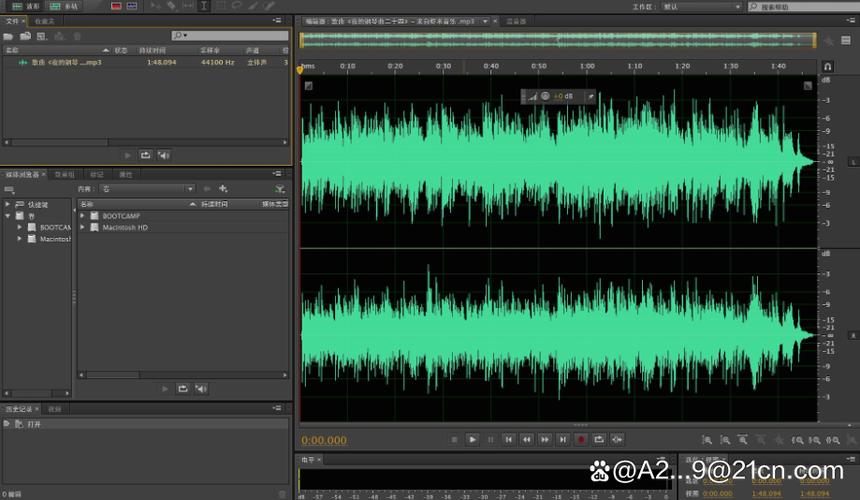Select the Slip tool in top toolbar
Image resolution: width=860 pixels, height=500 pixels.
[x=188, y=5]
